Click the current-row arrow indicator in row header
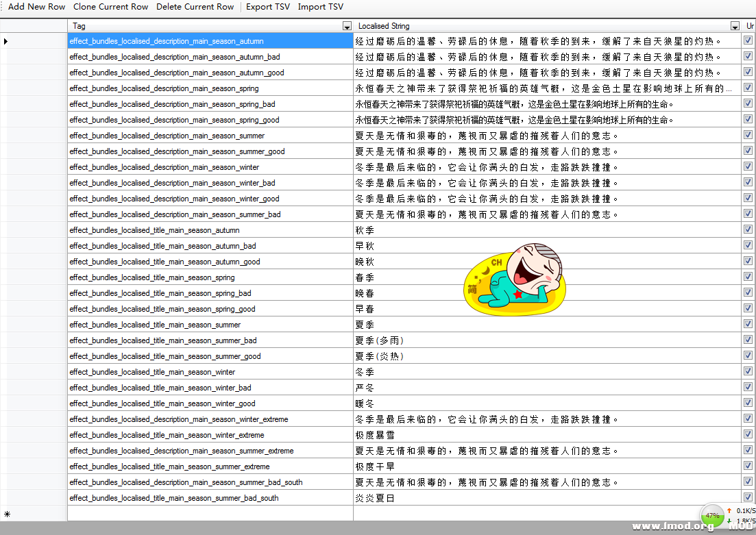 point(6,41)
